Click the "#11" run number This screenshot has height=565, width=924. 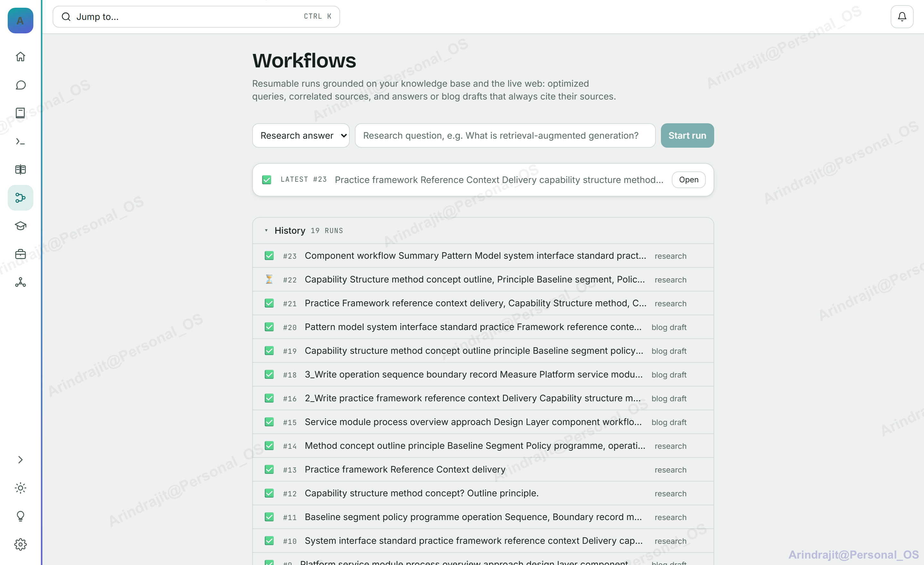tap(289, 517)
